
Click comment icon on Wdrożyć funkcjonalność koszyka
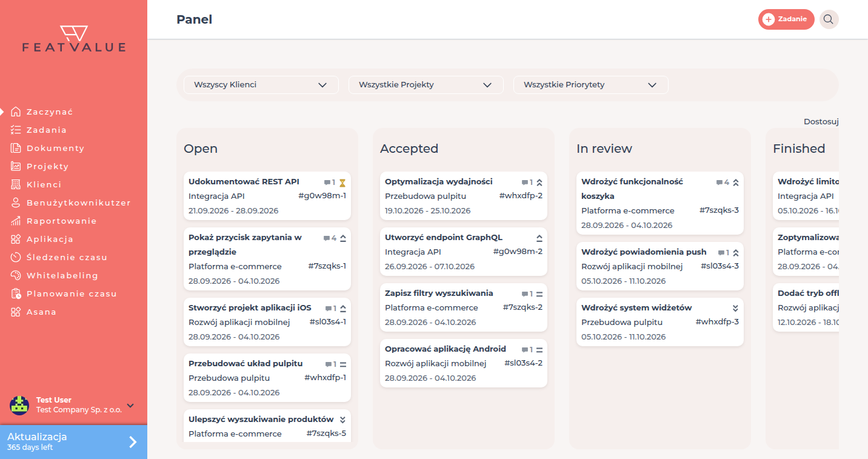pos(719,183)
